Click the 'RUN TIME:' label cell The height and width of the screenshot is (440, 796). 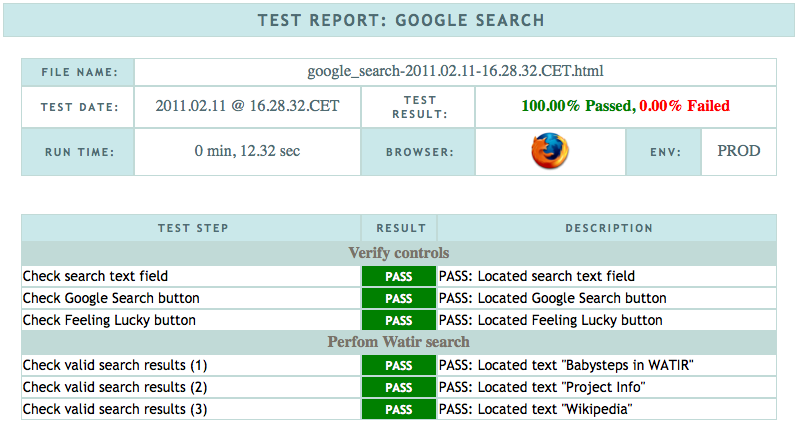(78, 152)
